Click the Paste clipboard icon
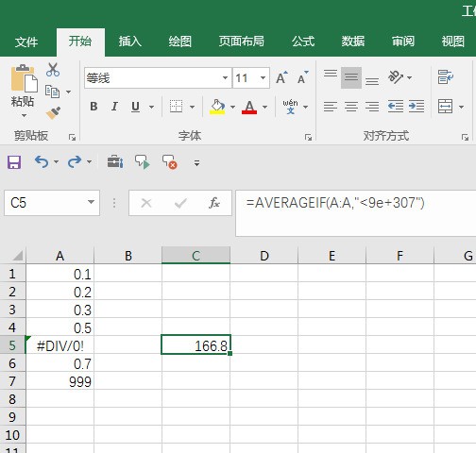 point(24,78)
